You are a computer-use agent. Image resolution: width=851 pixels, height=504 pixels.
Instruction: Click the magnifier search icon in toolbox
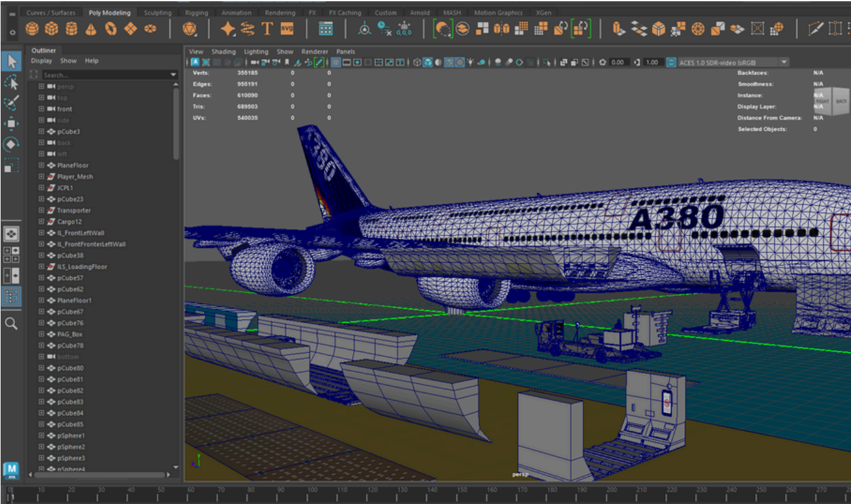point(11,323)
